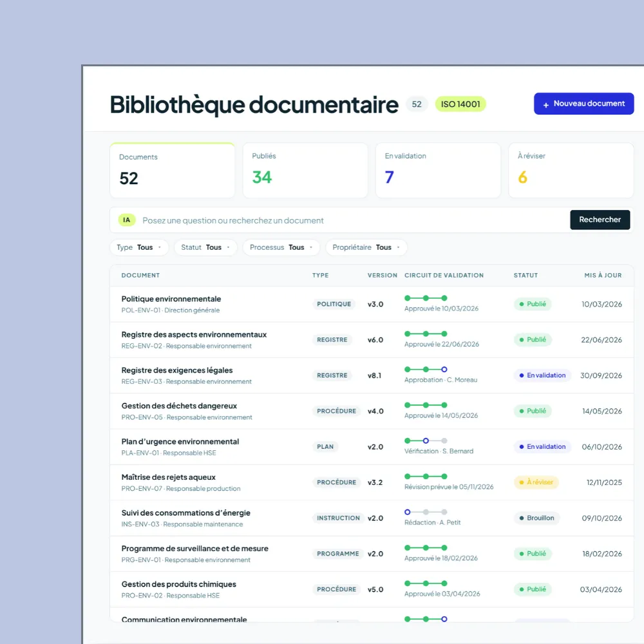644x644 pixels.
Task: Click the Statut column header
Action: [x=526, y=275]
